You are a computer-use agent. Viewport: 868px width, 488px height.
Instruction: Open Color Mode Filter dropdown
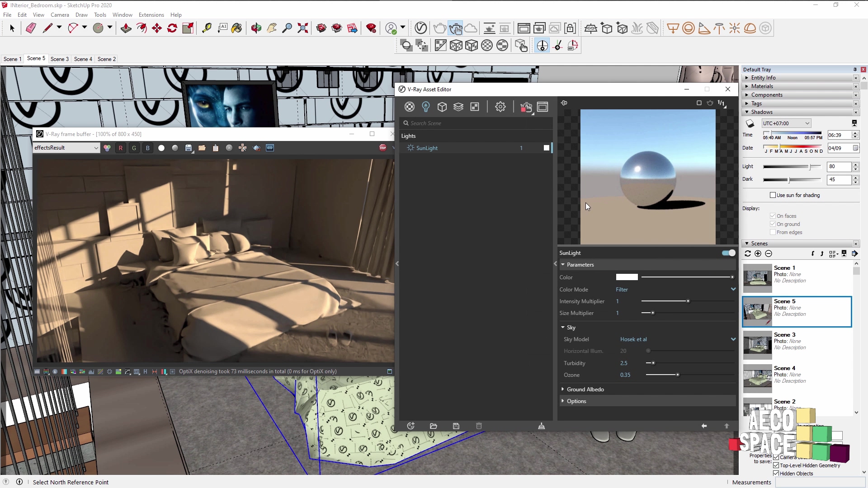point(675,290)
